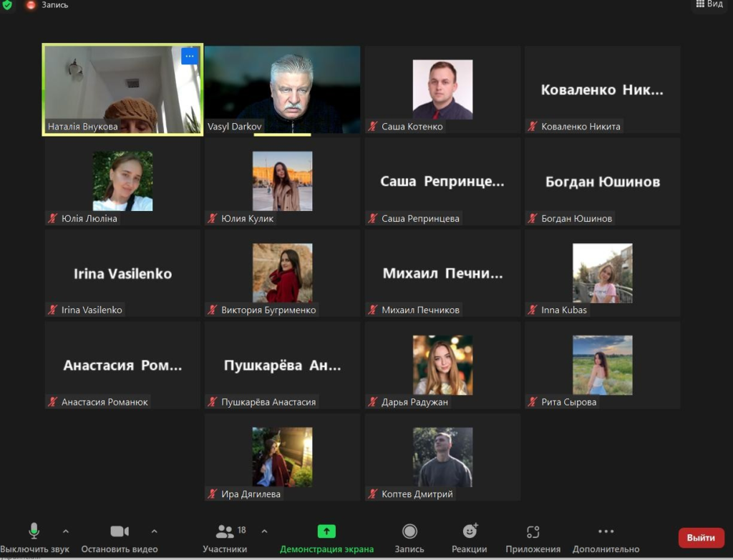733x560 pixels.
Task: Click Рита Сырова's profile photo
Action: (x=603, y=365)
